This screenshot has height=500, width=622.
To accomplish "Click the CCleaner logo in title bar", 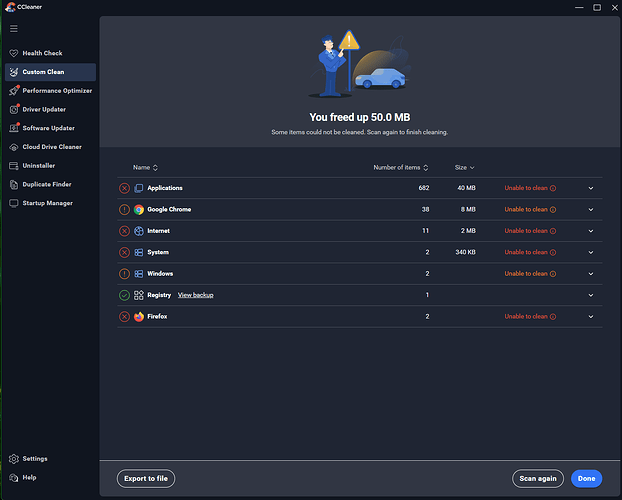I will click(10, 7).
